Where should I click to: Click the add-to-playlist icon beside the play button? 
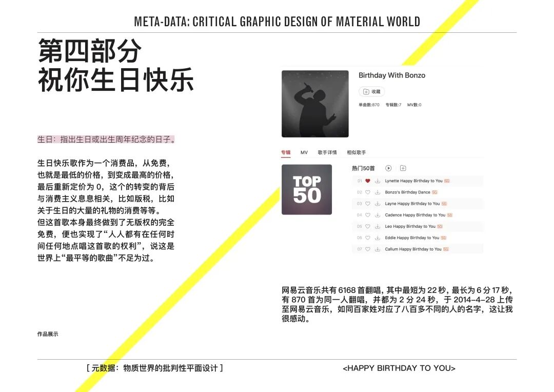click(x=403, y=168)
